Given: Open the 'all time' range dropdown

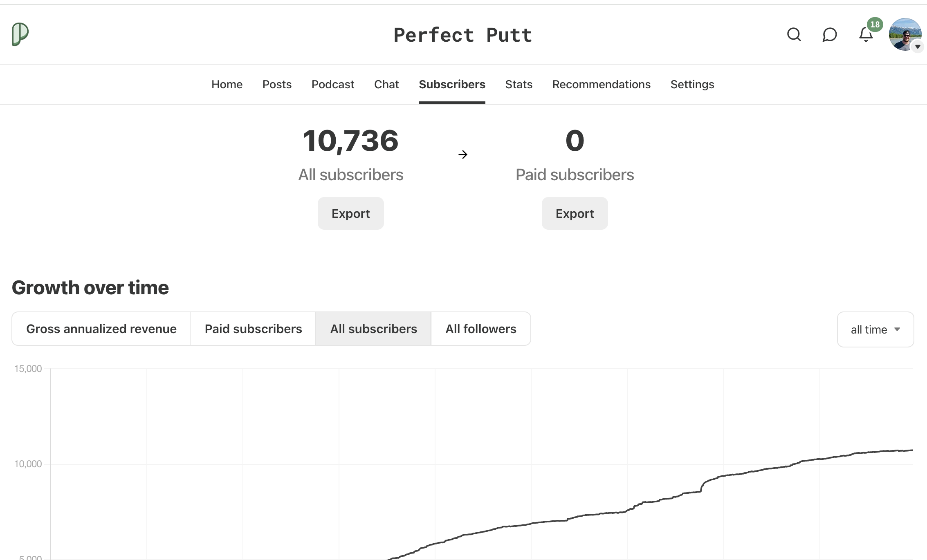Looking at the screenshot, I should (875, 329).
